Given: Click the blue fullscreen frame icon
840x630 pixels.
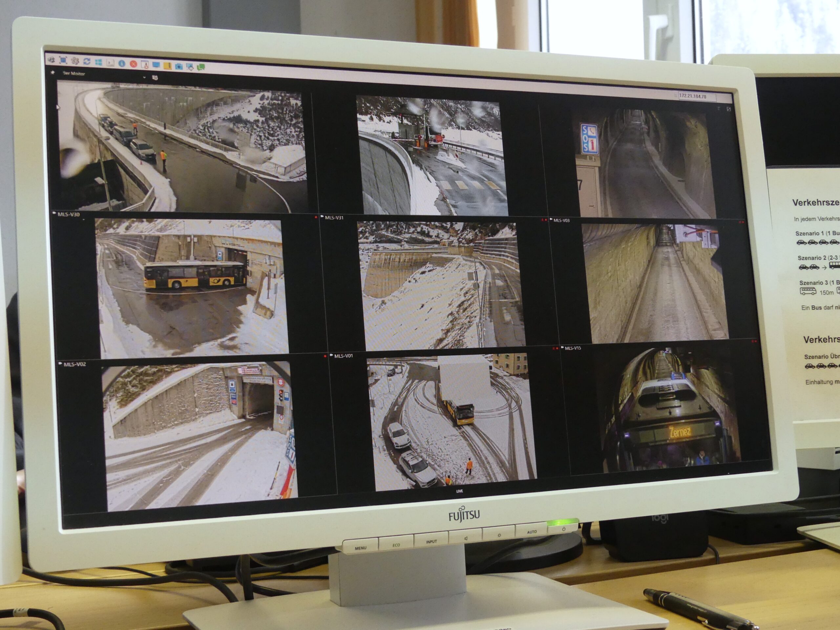Looking at the screenshot, I should (63, 60).
